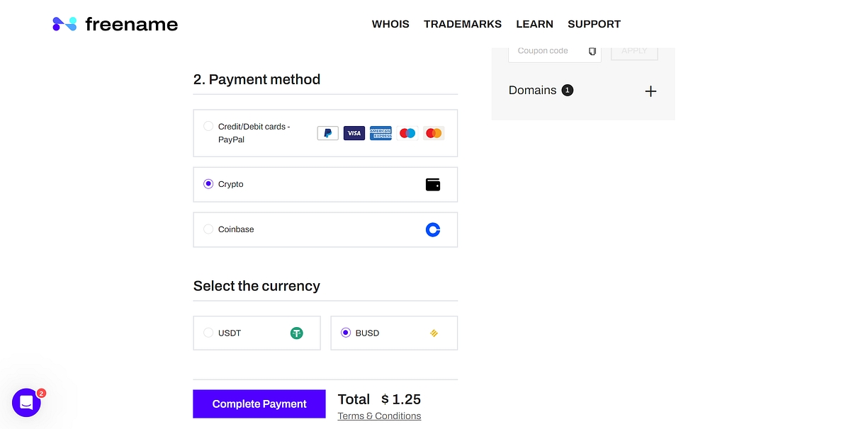Screen dimensions: 868x429
Task: Click the crypto wallet icon
Action: (433, 185)
